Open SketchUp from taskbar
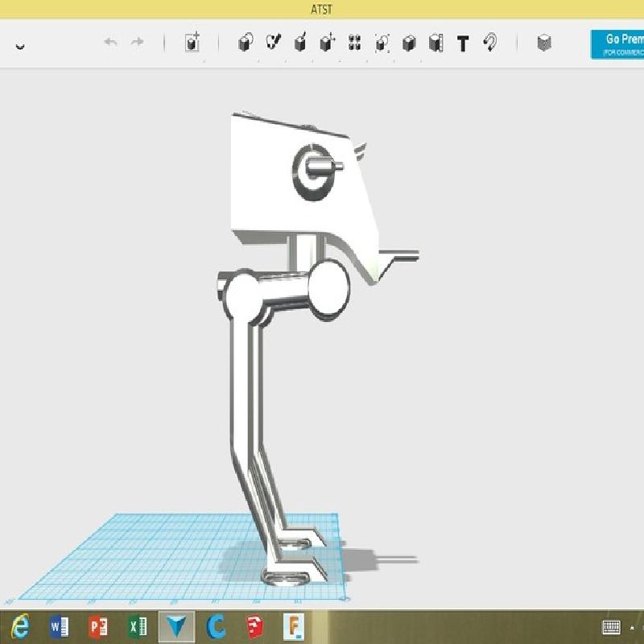 [254, 627]
